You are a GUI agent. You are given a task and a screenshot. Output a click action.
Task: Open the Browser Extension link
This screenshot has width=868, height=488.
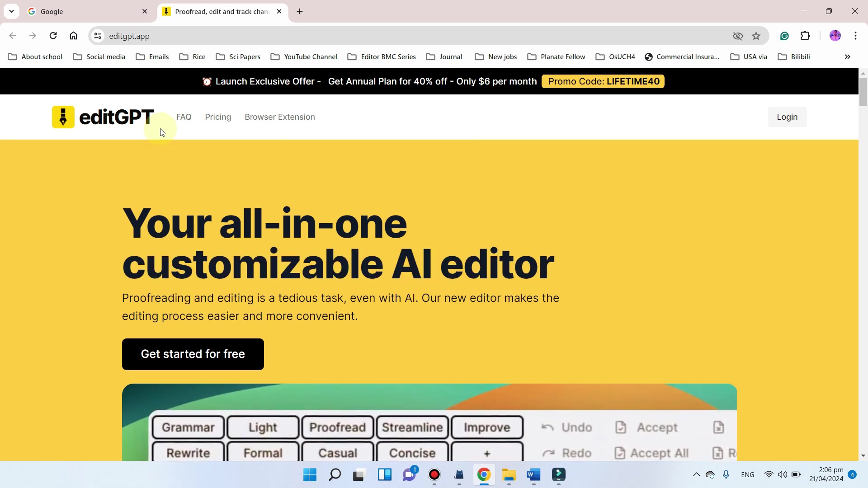click(280, 117)
